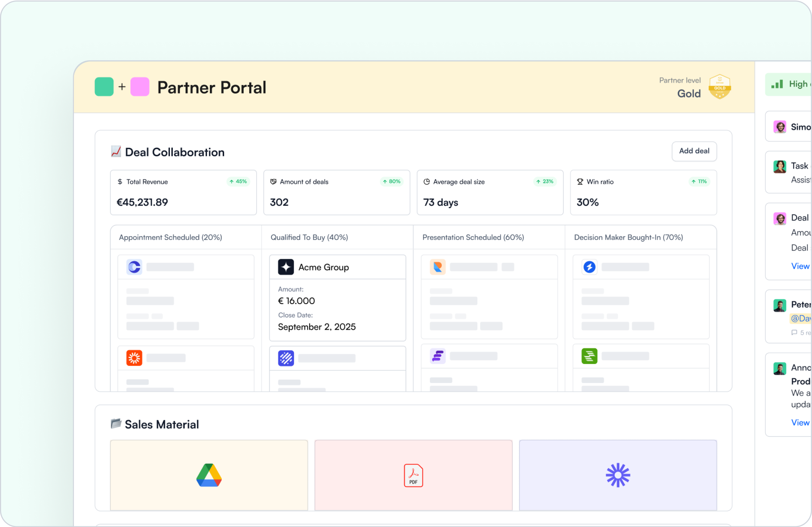Click the trophy icon beside Win ratio
Image resolution: width=812 pixels, height=527 pixels.
(x=580, y=182)
